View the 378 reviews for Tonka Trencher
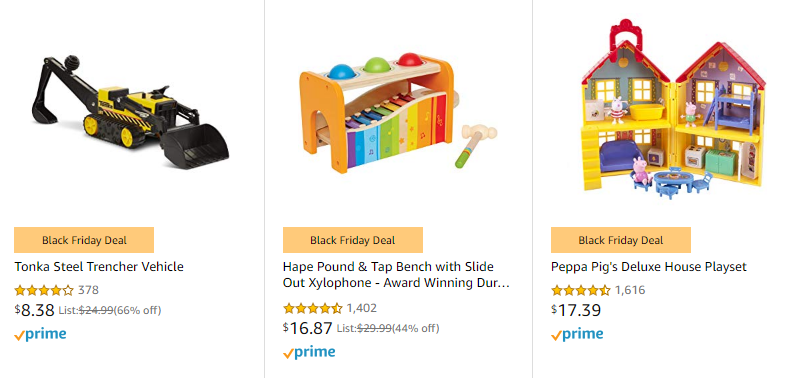This screenshot has width=791, height=378. click(88, 290)
